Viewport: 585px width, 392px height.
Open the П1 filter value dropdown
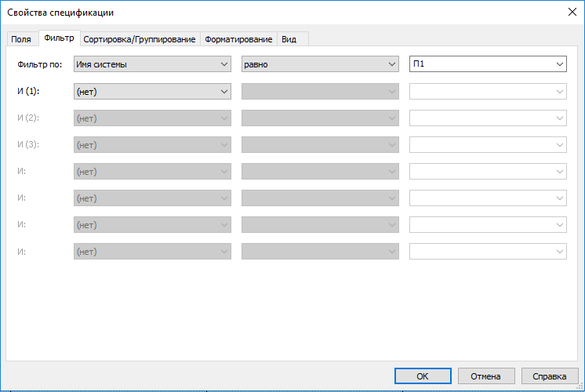coord(488,64)
